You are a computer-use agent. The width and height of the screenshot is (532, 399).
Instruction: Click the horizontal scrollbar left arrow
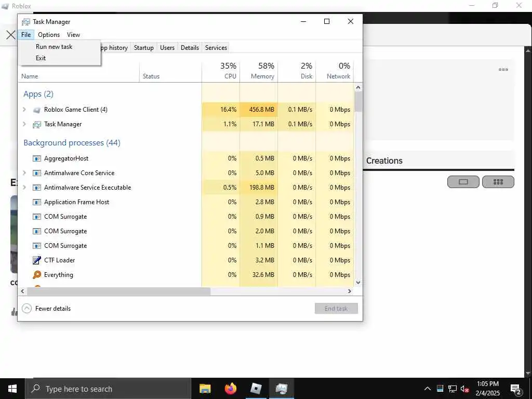click(x=22, y=291)
